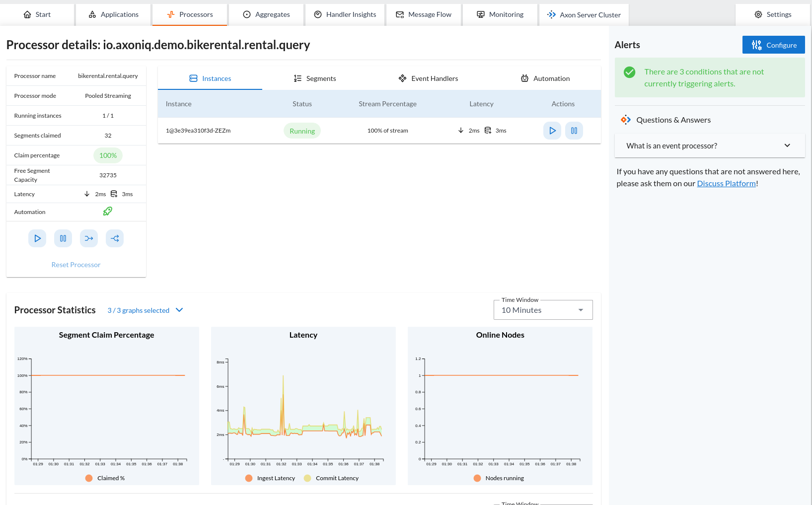The image size is (812, 505).
Task: Switch to the Instances sub-tab
Action: coord(210,78)
